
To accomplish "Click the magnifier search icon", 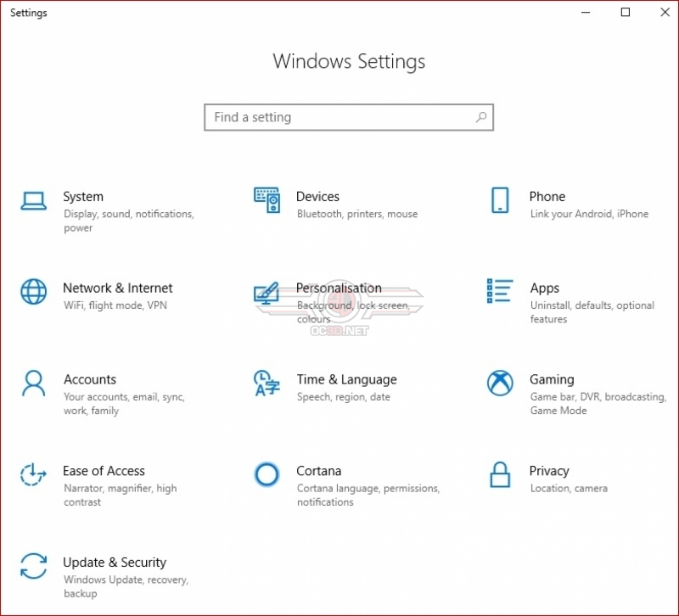I will click(481, 117).
